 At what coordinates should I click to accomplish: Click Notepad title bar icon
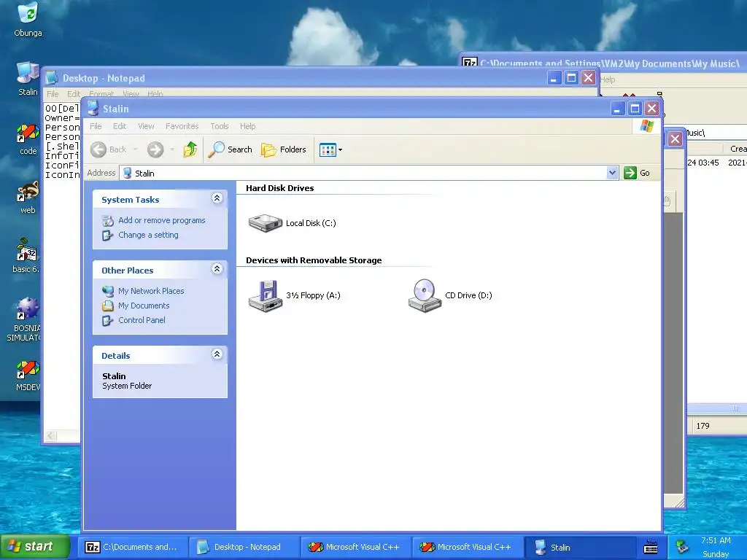point(52,78)
